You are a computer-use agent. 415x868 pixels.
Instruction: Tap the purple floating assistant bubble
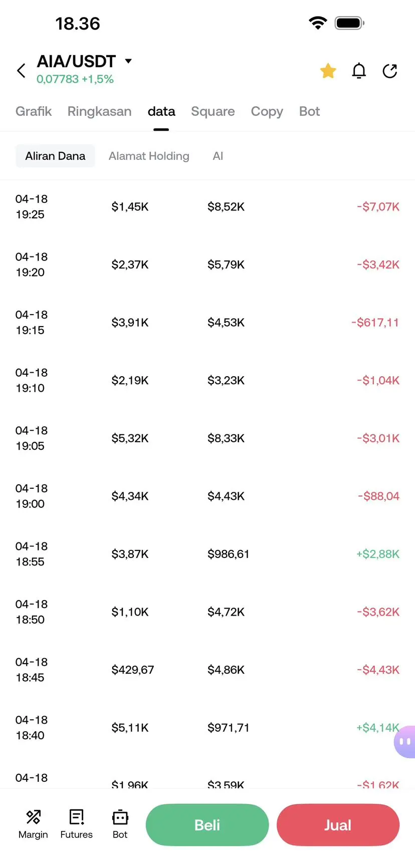(x=404, y=742)
